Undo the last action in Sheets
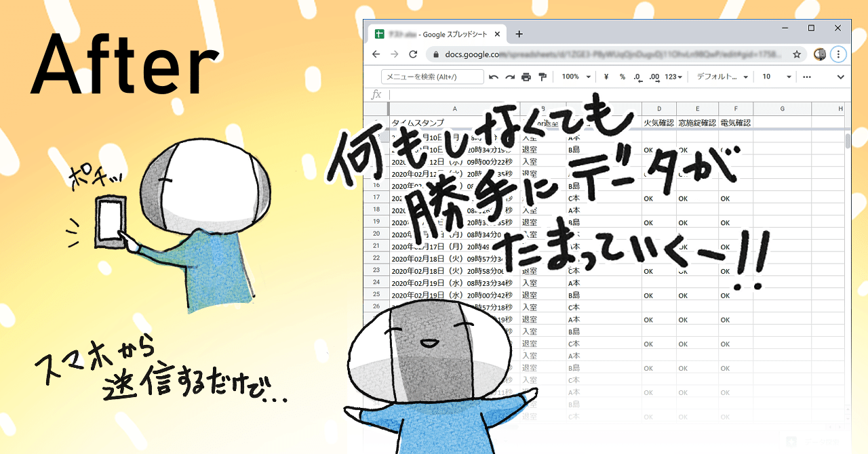Image resolution: width=868 pixels, height=454 pixels. point(494,77)
